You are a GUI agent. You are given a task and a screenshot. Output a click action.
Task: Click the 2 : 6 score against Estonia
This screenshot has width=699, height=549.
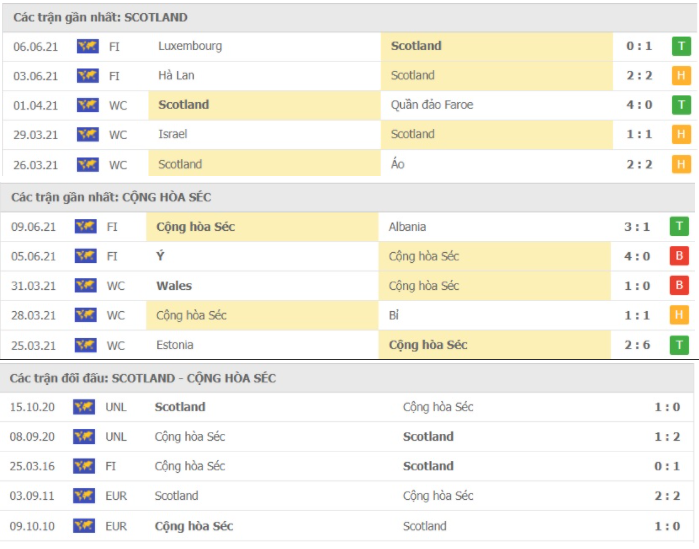tap(637, 345)
